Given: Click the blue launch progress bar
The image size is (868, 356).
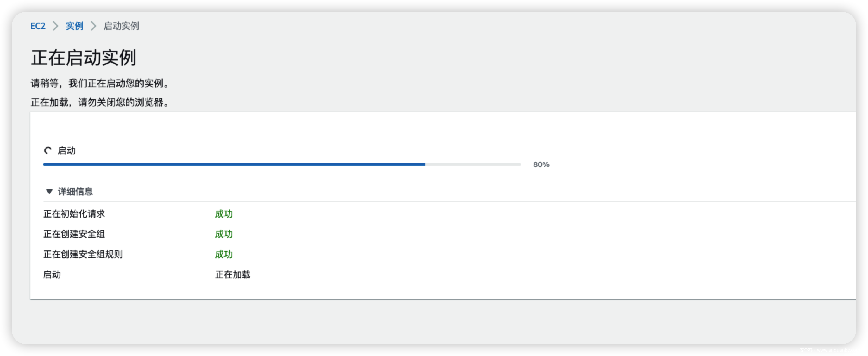Looking at the screenshot, I should click(x=234, y=164).
